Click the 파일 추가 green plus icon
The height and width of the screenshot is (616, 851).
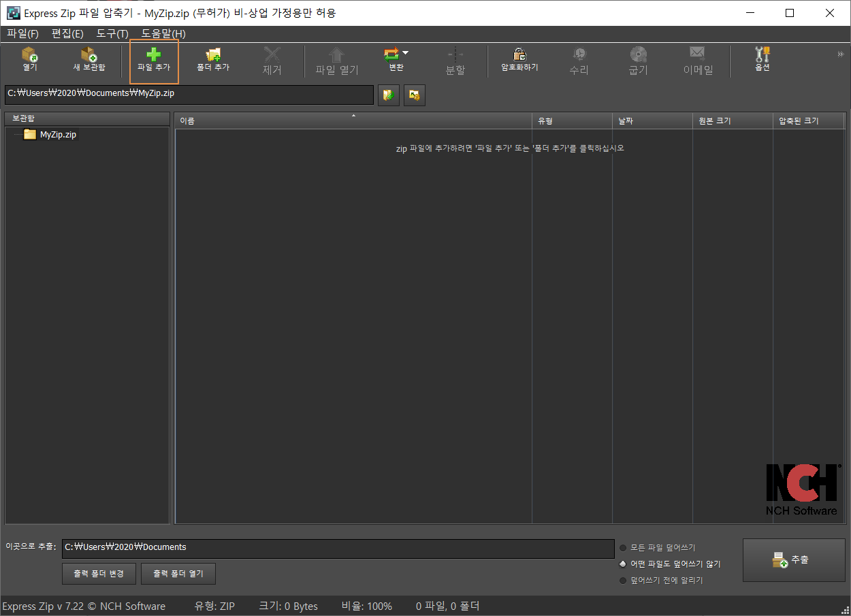click(154, 55)
